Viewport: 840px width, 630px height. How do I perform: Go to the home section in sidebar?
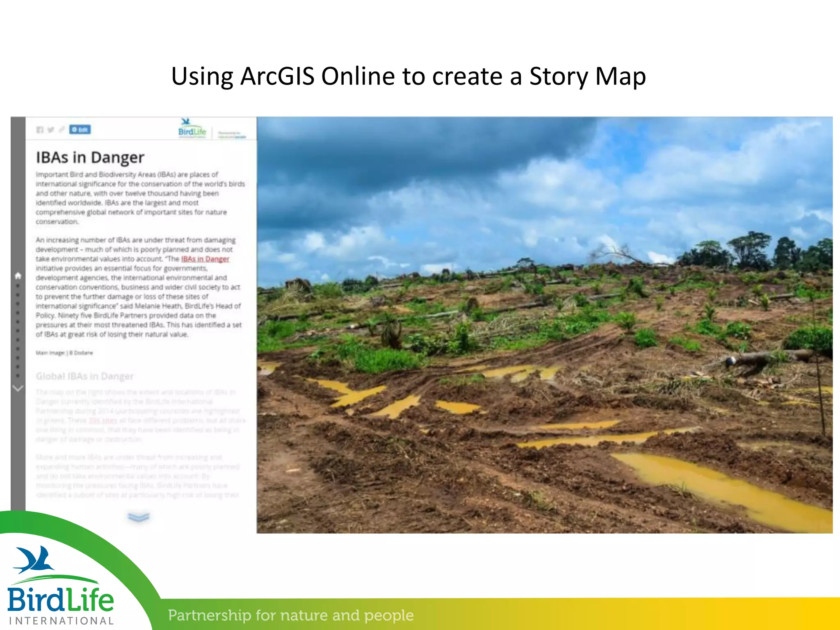[18, 275]
